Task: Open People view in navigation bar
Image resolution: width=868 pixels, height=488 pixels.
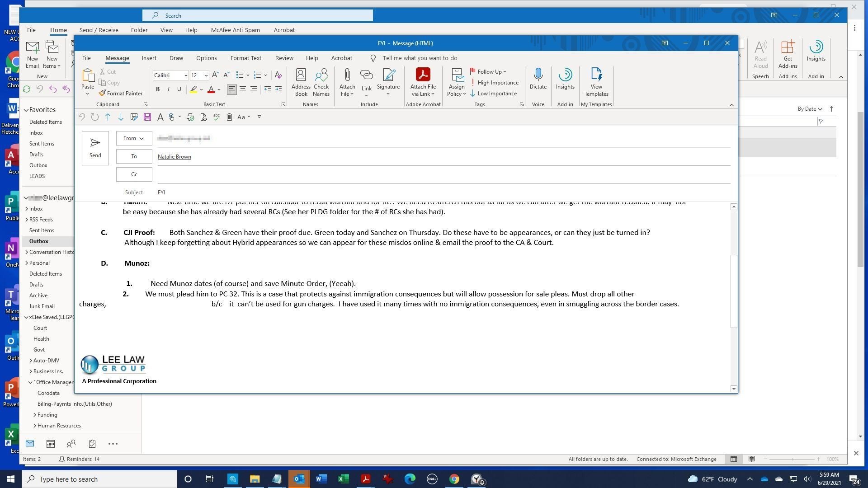Action: point(71,444)
